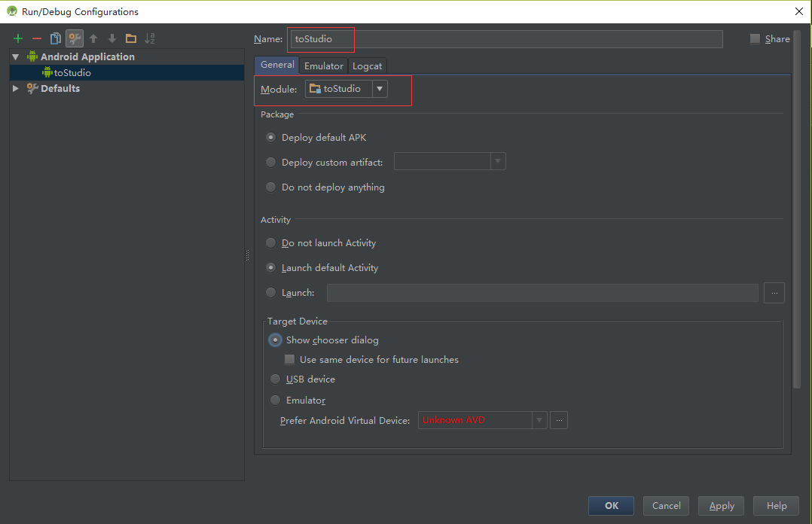Close the Run/Debug Configurations dialog
Image resolution: width=812 pixels, height=524 pixels.
click(x=799, y=11)
